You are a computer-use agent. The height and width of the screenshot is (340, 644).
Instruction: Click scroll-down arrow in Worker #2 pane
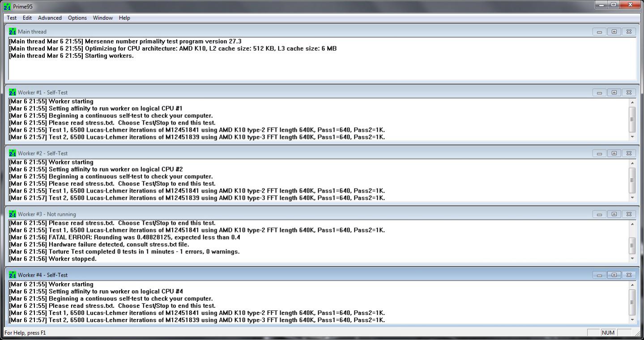pyautogui.click(x=632, y=198)
